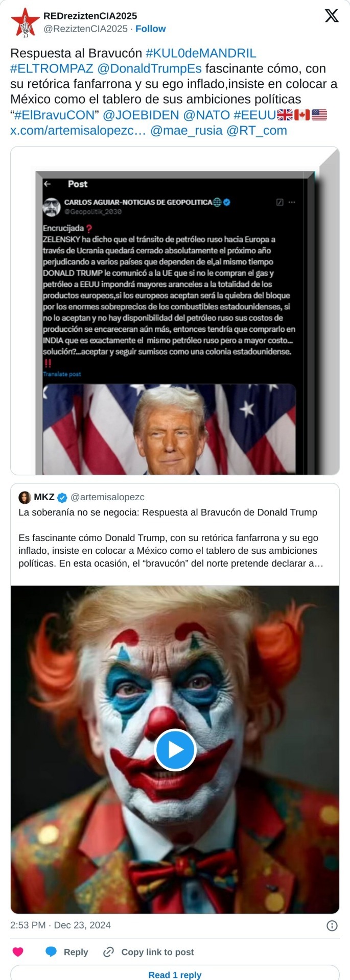Click the copy link chain icon
The width and height of the screenshot is (350, 980).
[108, 952]
